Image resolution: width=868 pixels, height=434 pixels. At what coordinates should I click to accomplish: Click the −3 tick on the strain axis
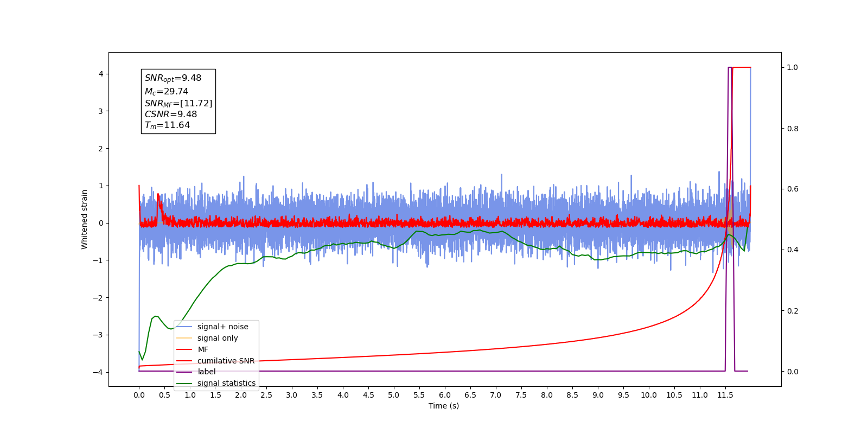pyautogui.click(x=98, y=335)
